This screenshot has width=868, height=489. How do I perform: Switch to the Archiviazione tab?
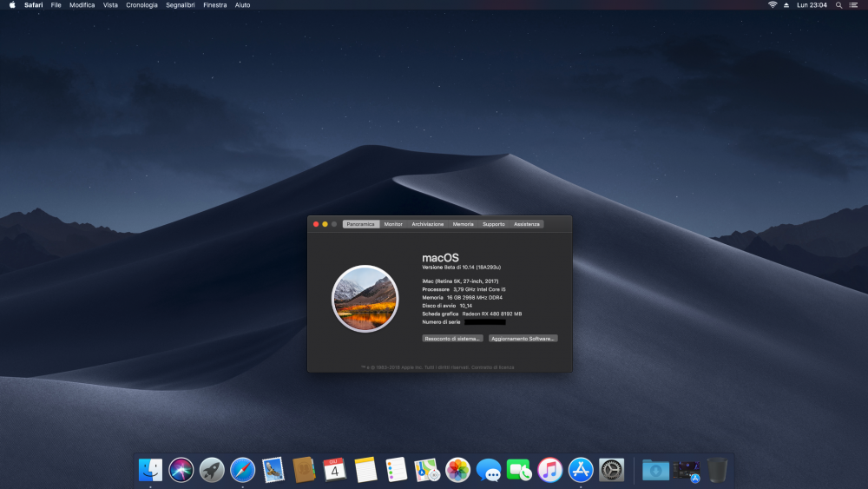(x=427, y=224)
